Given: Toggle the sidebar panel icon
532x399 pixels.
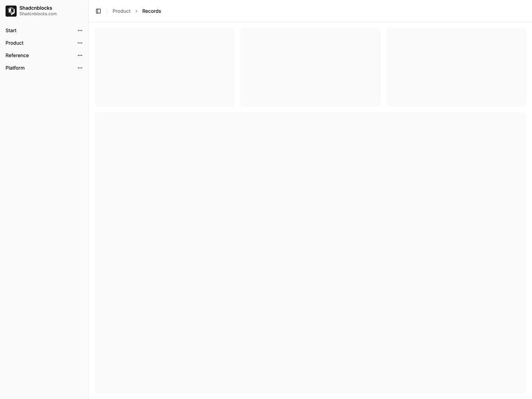Looking at the screenshot, I should pyautogui.click(x=98, y=11).
